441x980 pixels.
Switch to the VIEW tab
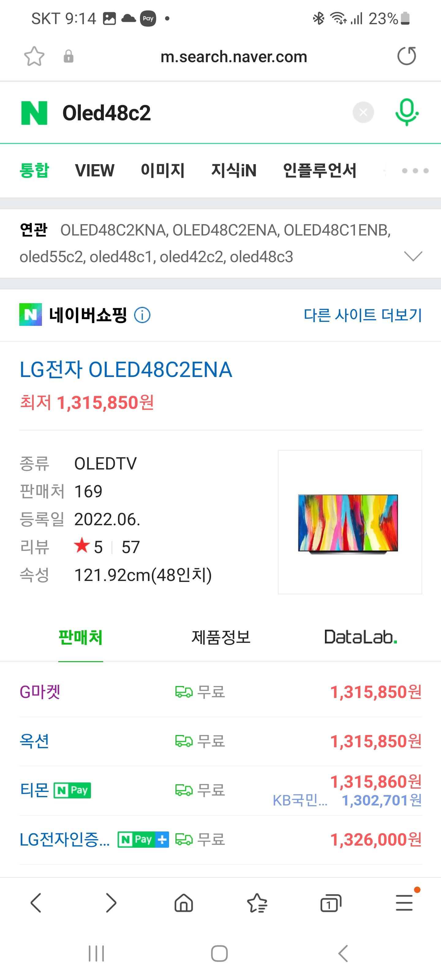click(x=94, y=171)
